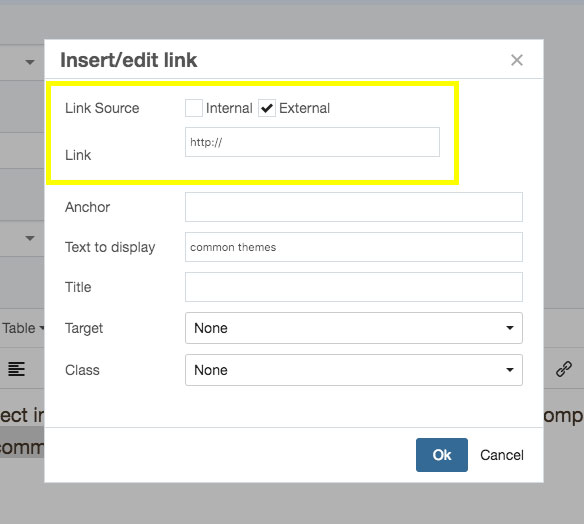Click the Target dropdown arrow

pos(510,328)
